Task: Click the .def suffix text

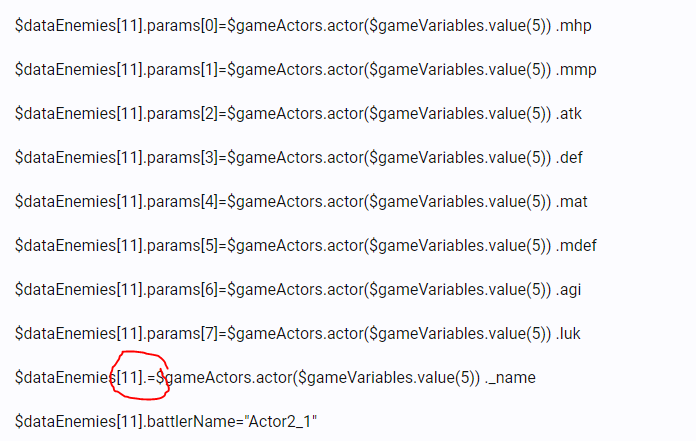Action: click(x=569, y=158)
